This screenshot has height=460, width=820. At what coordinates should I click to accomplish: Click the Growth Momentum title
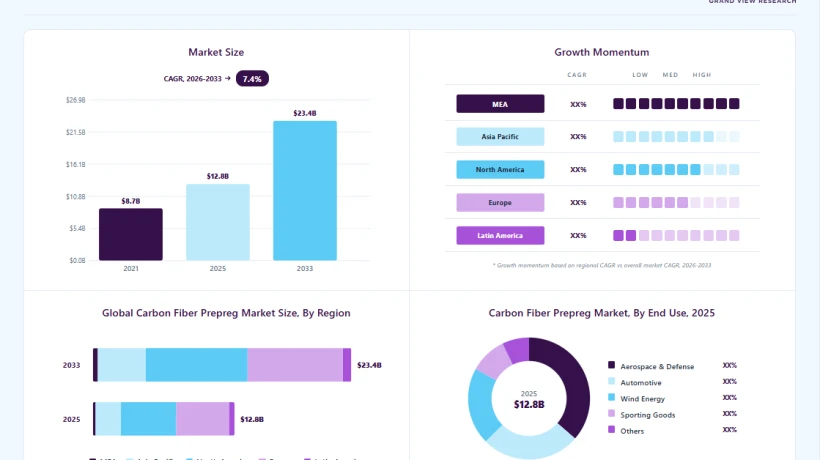tap(601, 52)
